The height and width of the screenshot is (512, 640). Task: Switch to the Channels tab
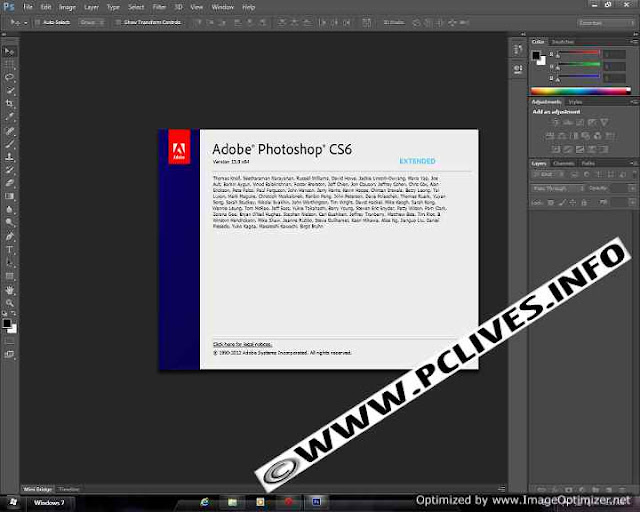pos(564,163)
